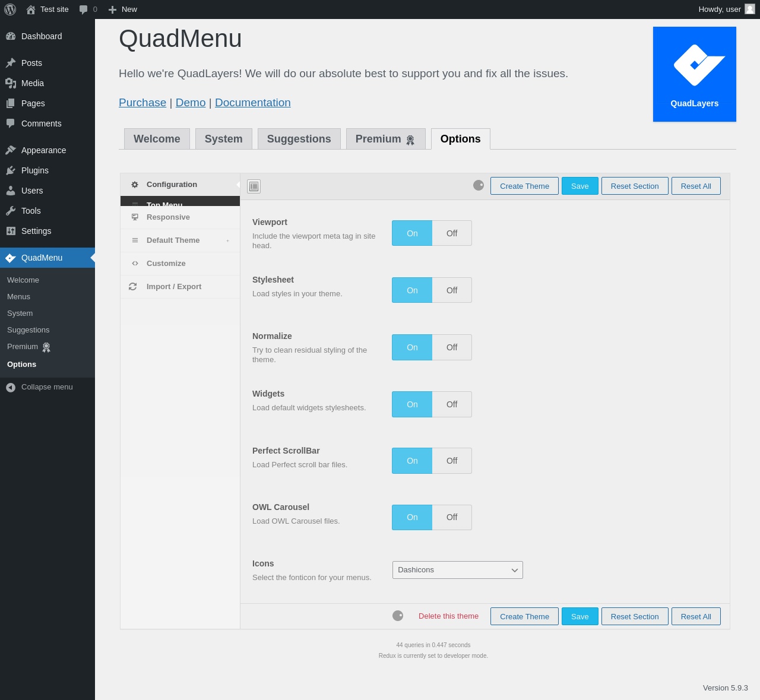Click Reset Section in the footer bar
The image size is (760, 700).
(635, 616)
